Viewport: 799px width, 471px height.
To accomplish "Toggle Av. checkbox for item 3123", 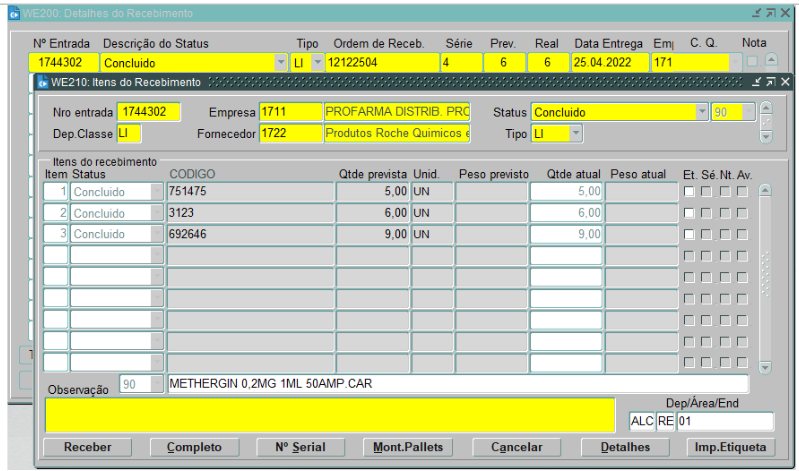I will 742,213.
